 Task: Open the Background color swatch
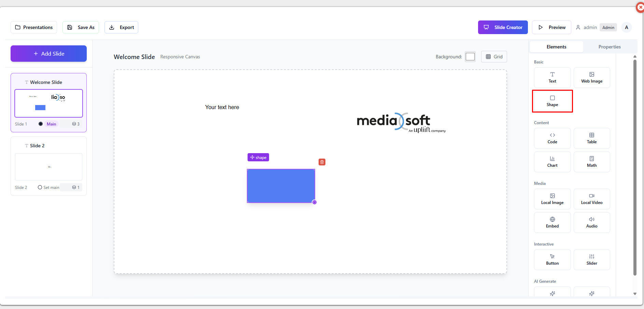pos(470,57)
